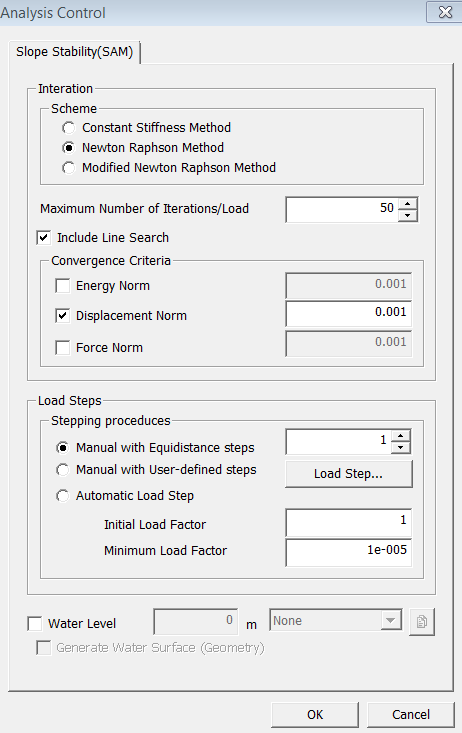Uncheck the Displacement Norm checkbox
This screenshot has height=733, width=462.
[62, 316]
